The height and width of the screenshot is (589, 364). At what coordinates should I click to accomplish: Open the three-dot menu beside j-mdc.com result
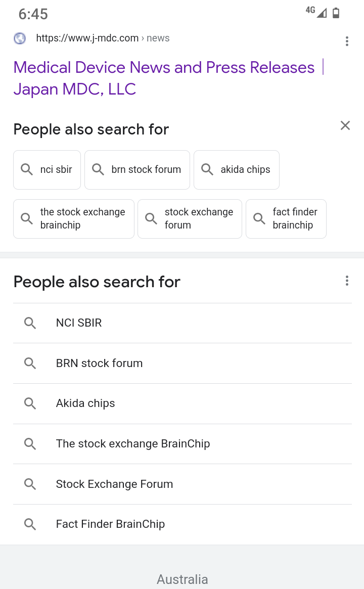347,41
